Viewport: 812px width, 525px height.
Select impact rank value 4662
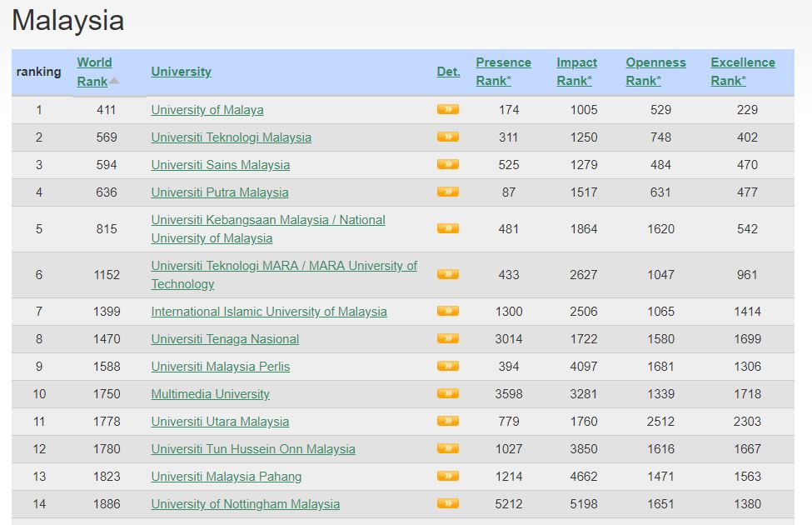pos(584,477)
